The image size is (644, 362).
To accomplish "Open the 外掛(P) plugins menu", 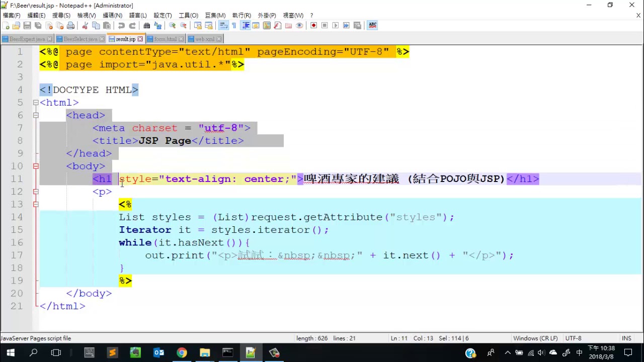I will [x=267, y=16].
